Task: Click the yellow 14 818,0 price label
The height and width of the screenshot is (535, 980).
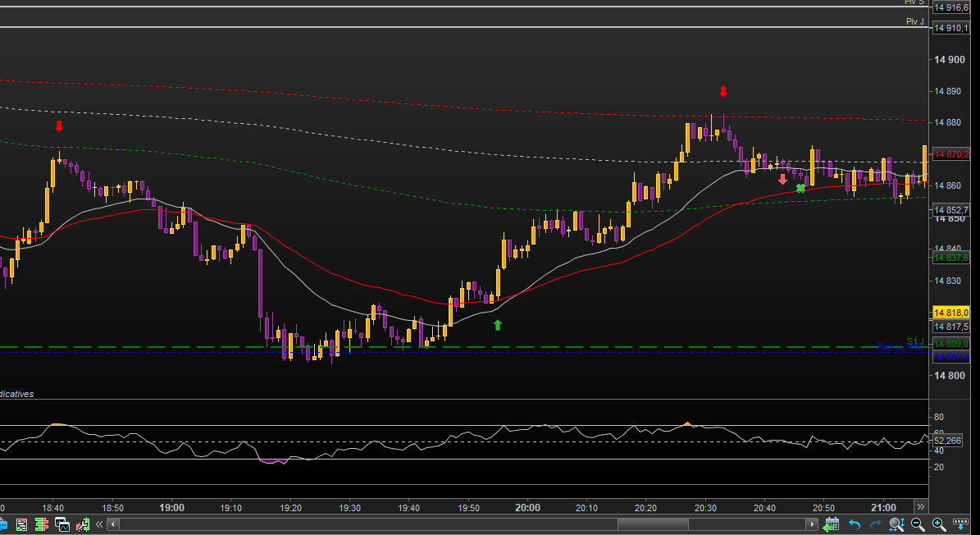Action: (x=950, y=313)
